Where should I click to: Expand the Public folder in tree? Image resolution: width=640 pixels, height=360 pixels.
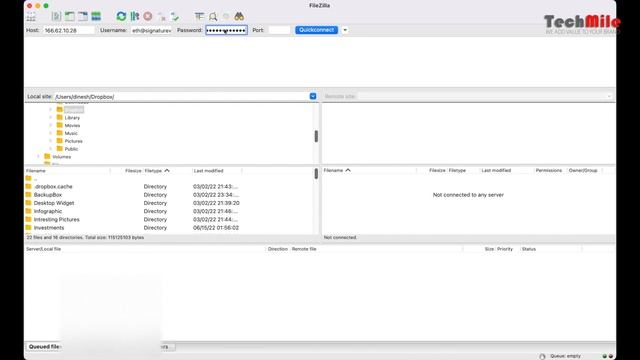tap(51, 149)
